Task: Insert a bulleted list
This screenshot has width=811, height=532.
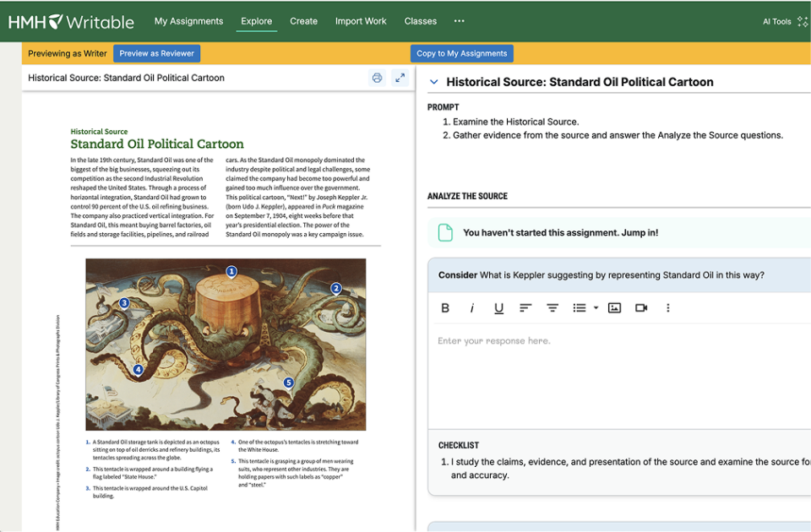Action: point(580,308)
